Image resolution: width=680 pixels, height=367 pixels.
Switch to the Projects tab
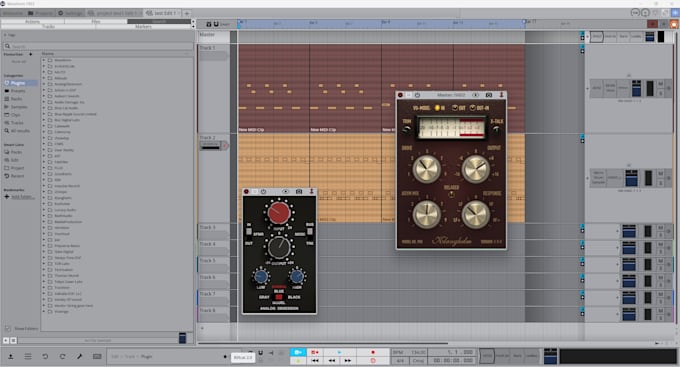click(x=40, y=13)
